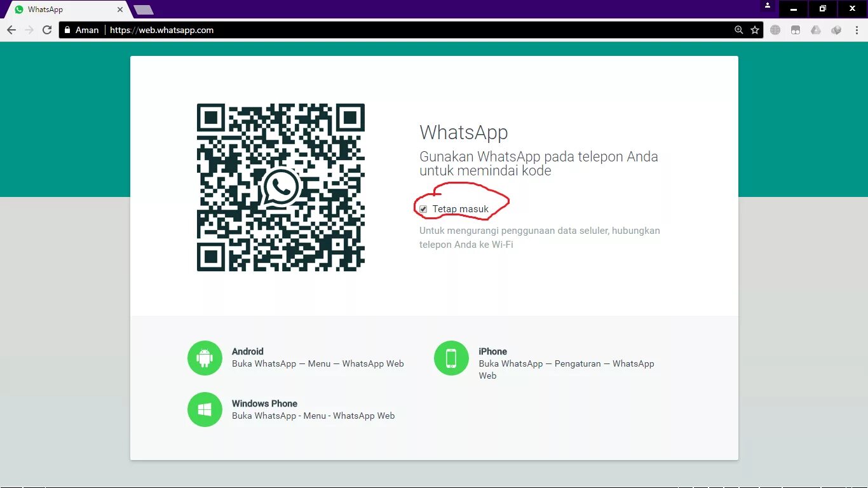Close the WhatsApp tab
Viewport: 868px width, 488px height.
click(120, 10)
